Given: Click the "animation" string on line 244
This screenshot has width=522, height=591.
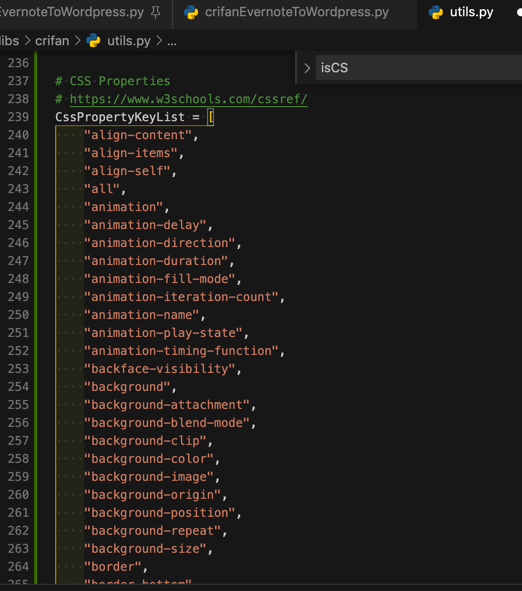Looking at the screenshot, I should pyautogui.click(x=124, y=207).
